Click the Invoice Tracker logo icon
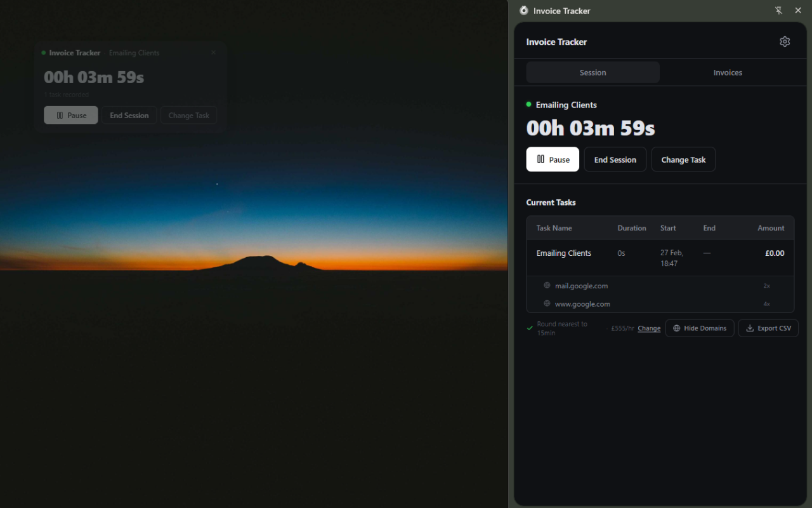This screenshot has width=812, height=508. (524, 10)
